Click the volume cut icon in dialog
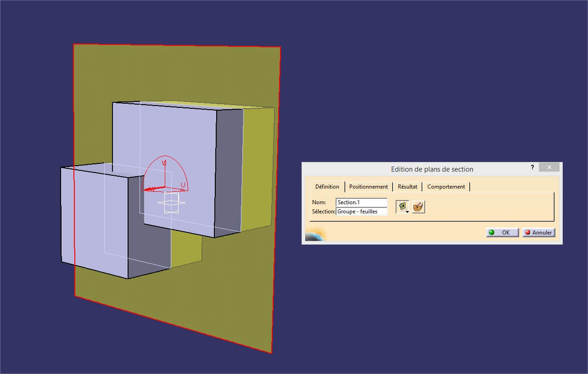The image size is (588, 374). (x=418, y=207)
